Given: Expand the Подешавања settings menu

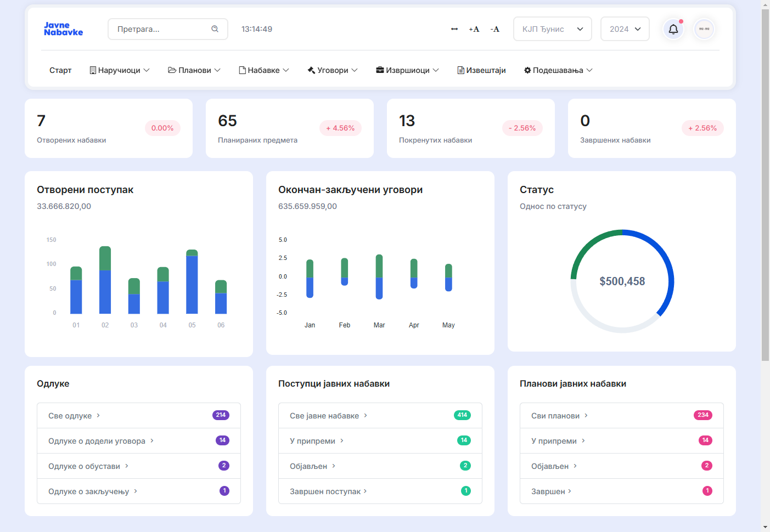Looking at the screenshot, I should click(x=558, y=70).
